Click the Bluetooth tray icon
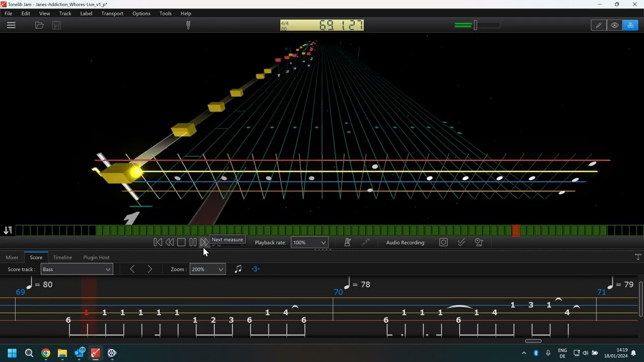The height and width of the screenshot is (362, 644). (536, 353)
